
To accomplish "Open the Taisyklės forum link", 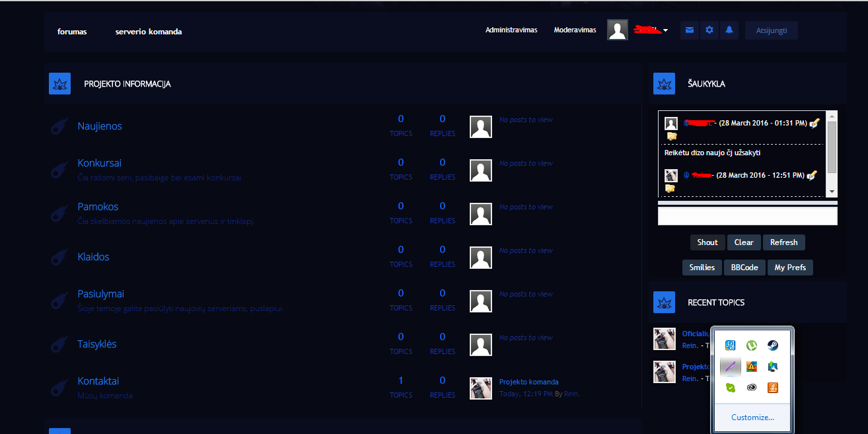I will coord(97,344).
